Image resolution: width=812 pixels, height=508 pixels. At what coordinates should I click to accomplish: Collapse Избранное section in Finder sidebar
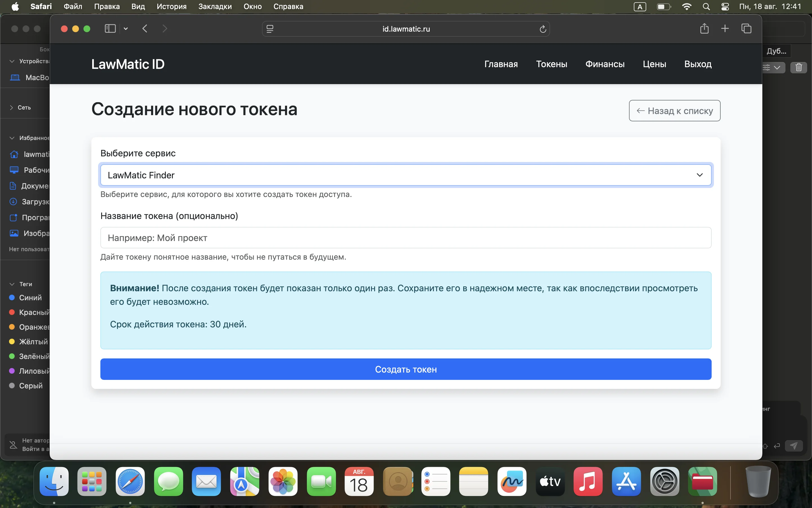[x=12, y=138]
